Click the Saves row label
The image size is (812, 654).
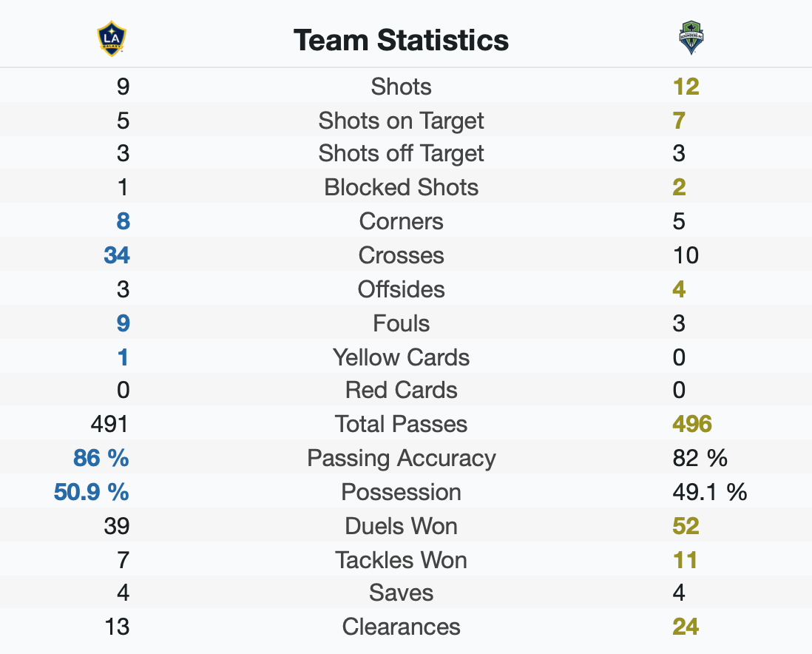pyautogui.click(x=401, y=593)
